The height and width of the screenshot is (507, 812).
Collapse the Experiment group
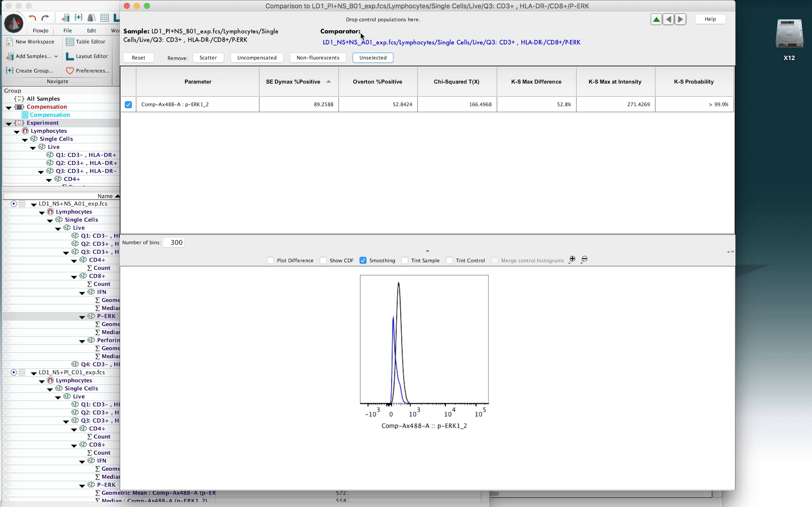pos(9,123)
